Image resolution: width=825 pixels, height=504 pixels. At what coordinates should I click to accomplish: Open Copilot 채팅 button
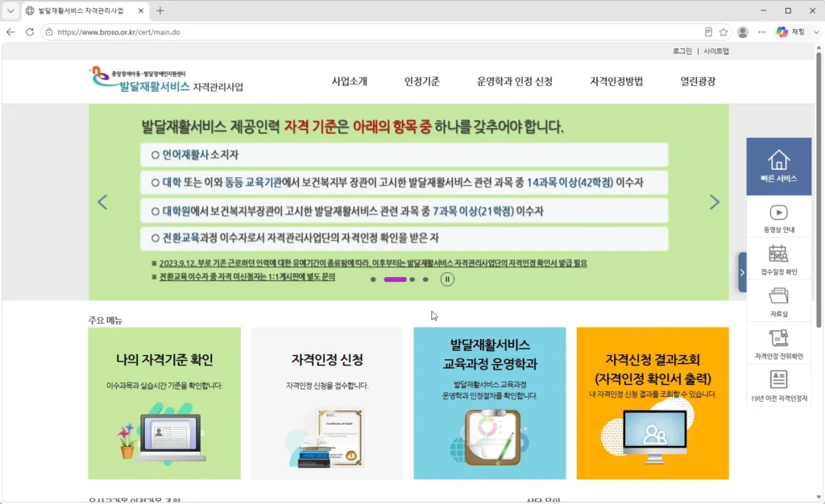[x=791, y=32]
